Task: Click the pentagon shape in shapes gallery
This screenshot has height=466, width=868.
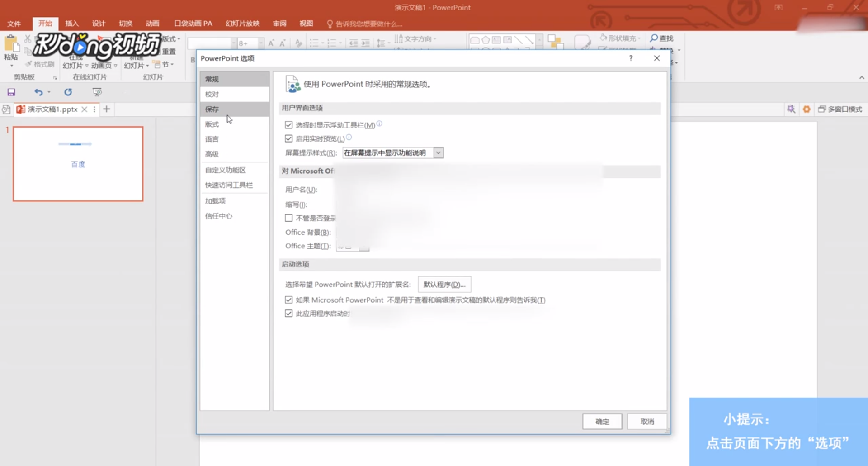Action: 486,40
